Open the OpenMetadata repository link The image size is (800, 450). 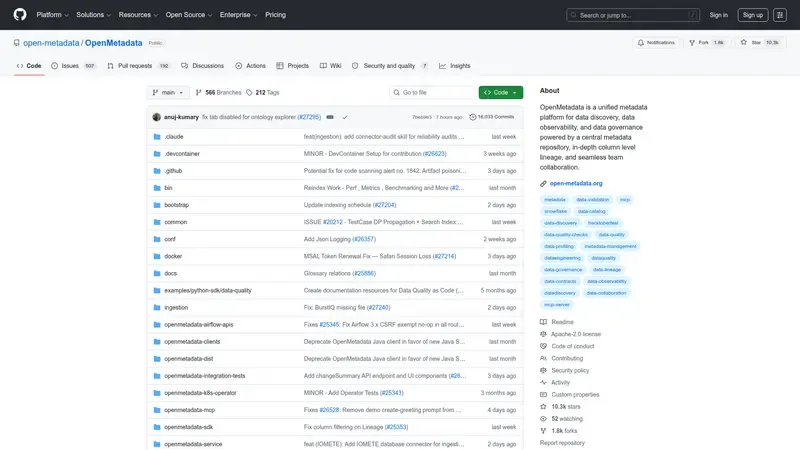pos(113,43)
